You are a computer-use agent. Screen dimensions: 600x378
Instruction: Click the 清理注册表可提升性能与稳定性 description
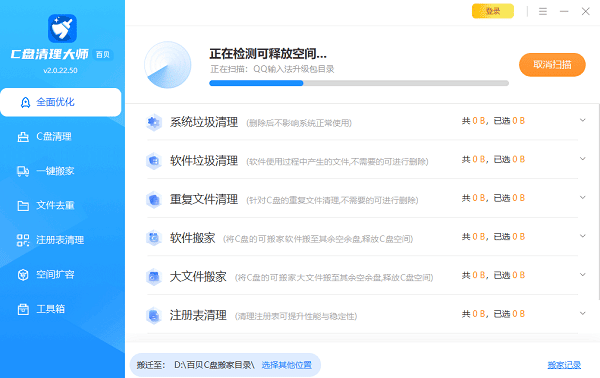[x=296, y=316]
